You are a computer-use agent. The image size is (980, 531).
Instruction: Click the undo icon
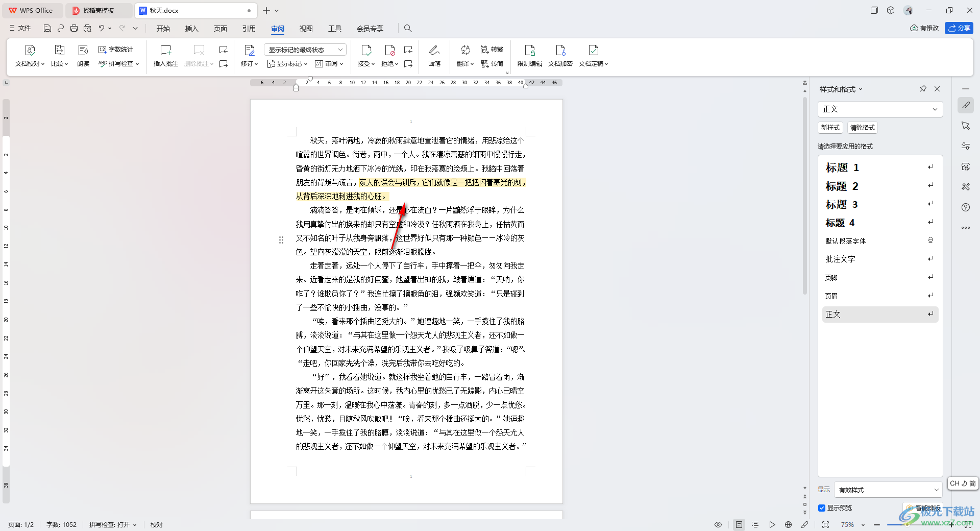102,28
